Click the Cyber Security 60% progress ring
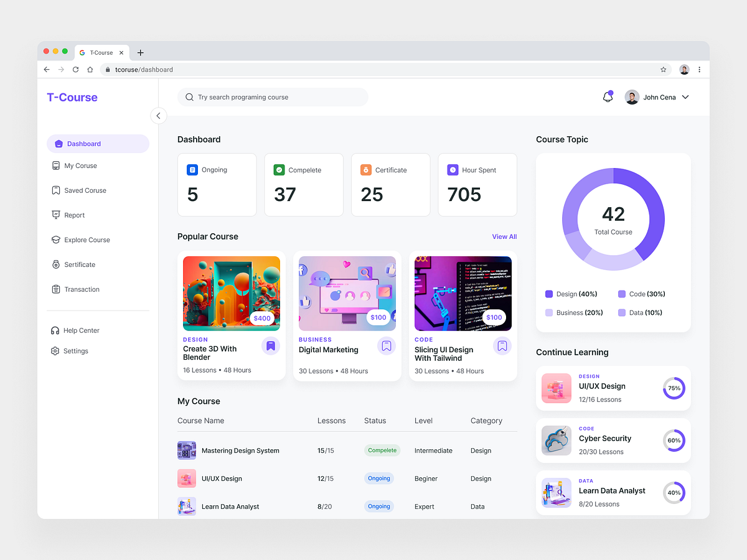Viewport: 747px width, 560px height. point(674,441)
